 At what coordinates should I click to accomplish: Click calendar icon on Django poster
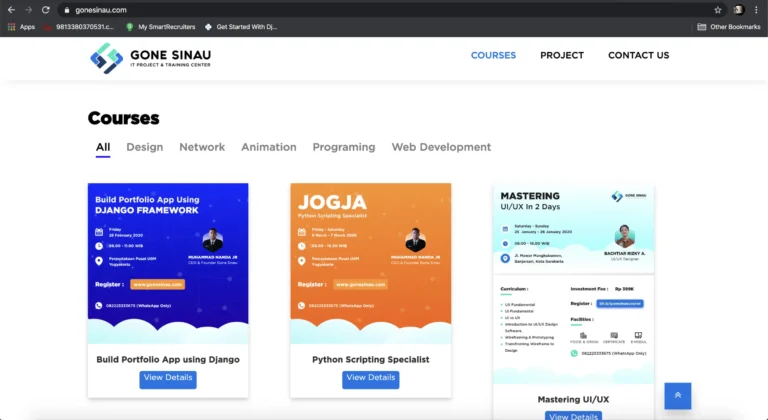click(99, 232)
